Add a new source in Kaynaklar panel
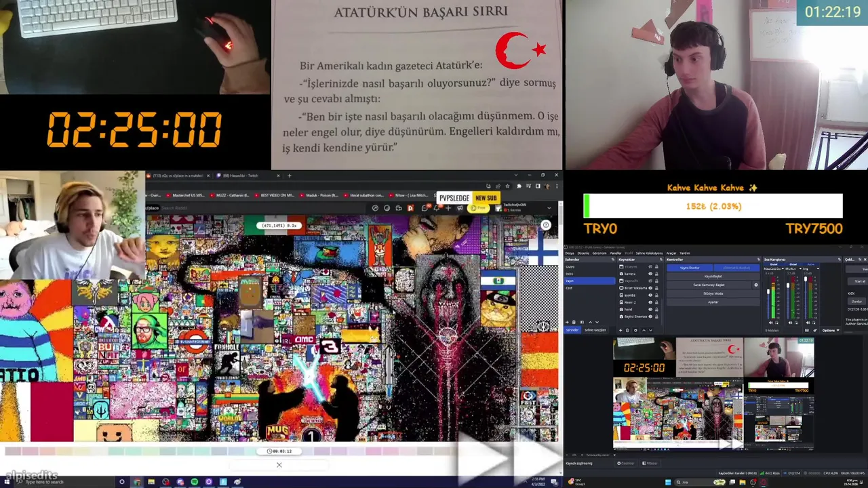The width and height of the screenshot is (868, 488). [x=620, y=330]
